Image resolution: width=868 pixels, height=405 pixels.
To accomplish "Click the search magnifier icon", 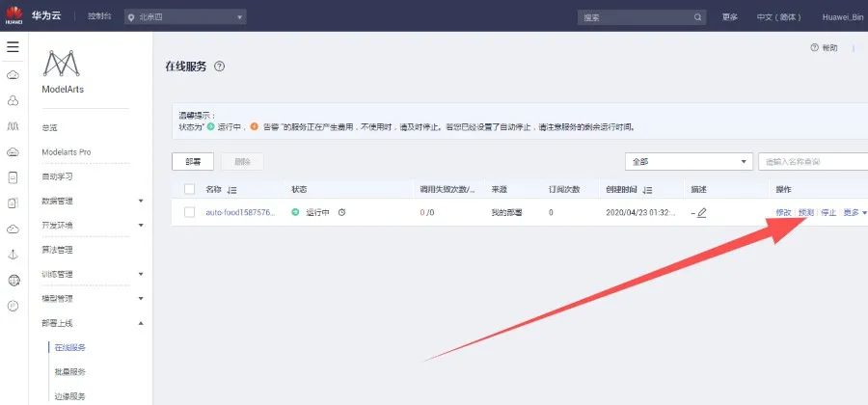I will click(x=698, y=17).
